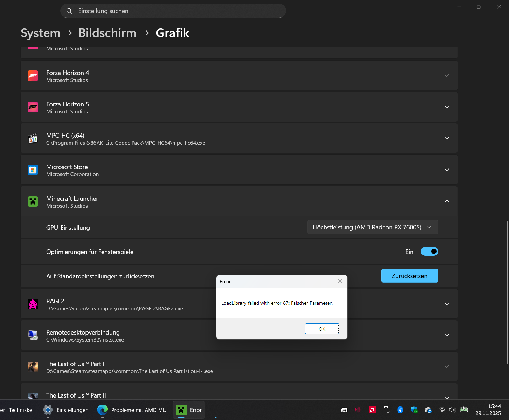This screenshot has height=420, width=509.
Task: Click the Zurücksetzen button
Action: (410, 276)
